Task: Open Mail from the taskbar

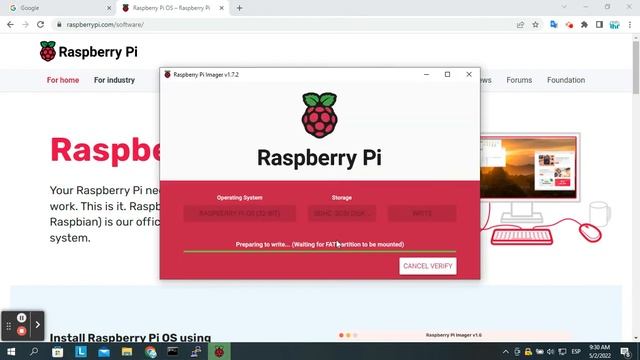Action: click(x=104, y=351)
